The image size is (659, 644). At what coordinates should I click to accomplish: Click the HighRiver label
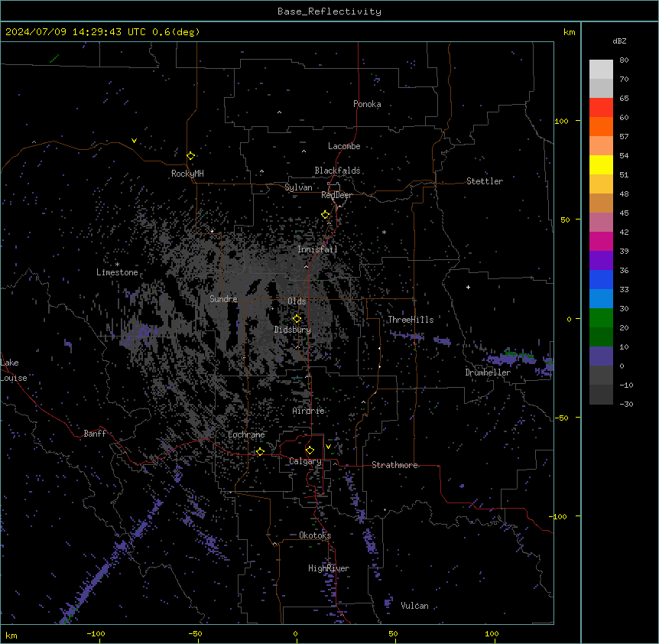click(x=329, y=568)
